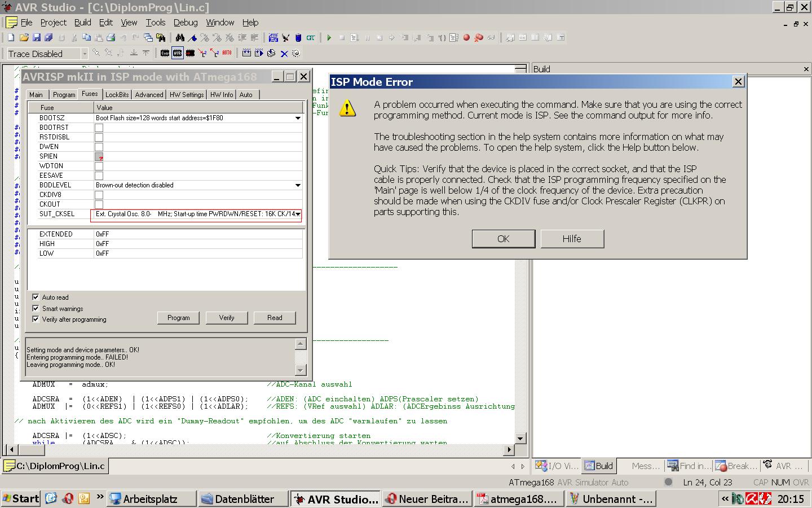Click the first red arrow E2 EEPROM icon

pyautogui.click(x=202, y=53)
